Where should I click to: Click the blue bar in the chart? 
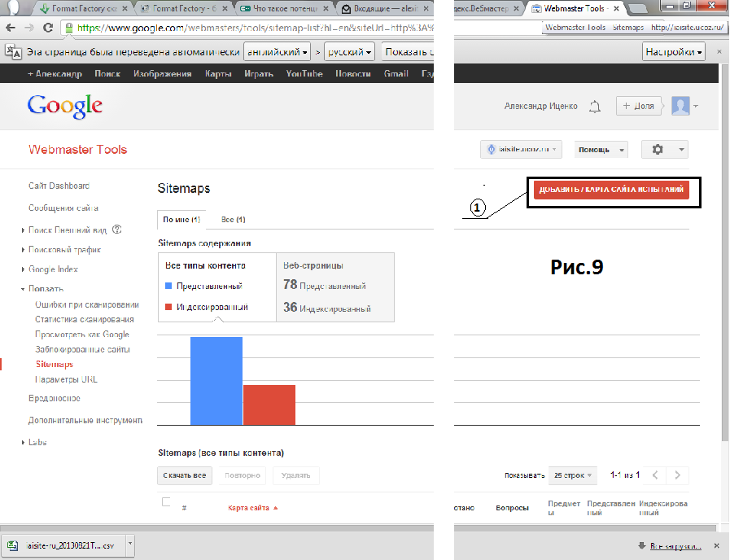[x=216, y=380]
